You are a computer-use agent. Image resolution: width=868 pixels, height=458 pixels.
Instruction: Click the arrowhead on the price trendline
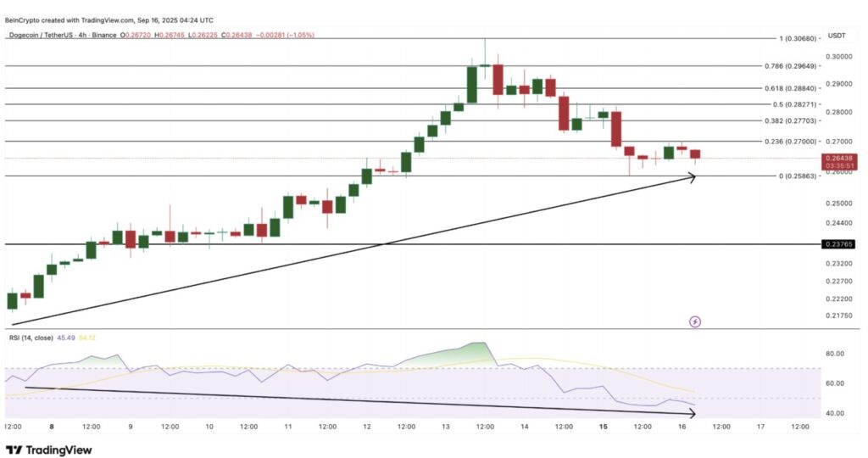[x=692, y=177]
